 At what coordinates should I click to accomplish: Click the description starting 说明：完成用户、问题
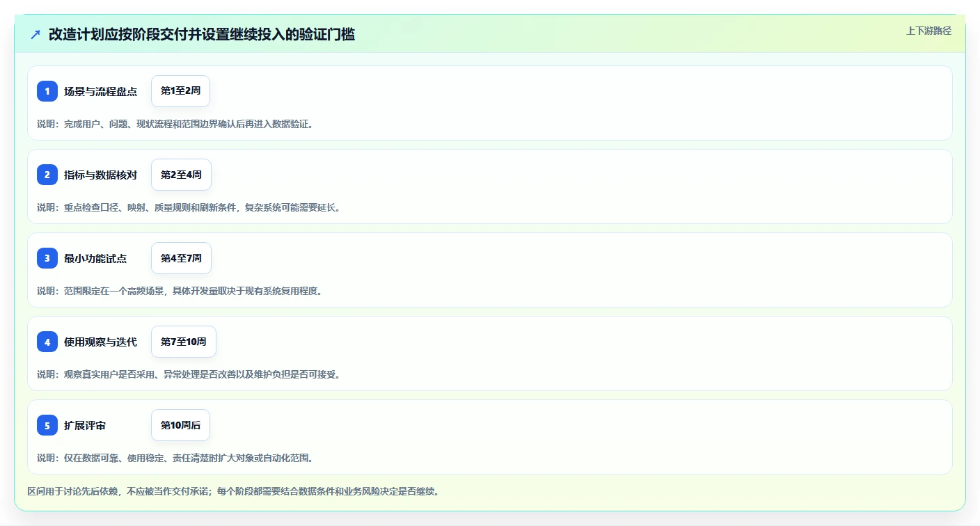(x=175, y=124)
